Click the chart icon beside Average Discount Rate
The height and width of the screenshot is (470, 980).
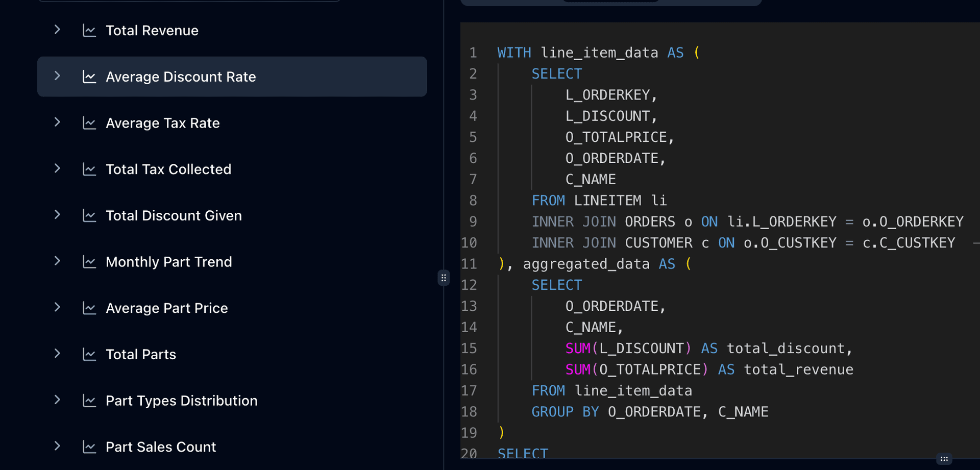89,77
